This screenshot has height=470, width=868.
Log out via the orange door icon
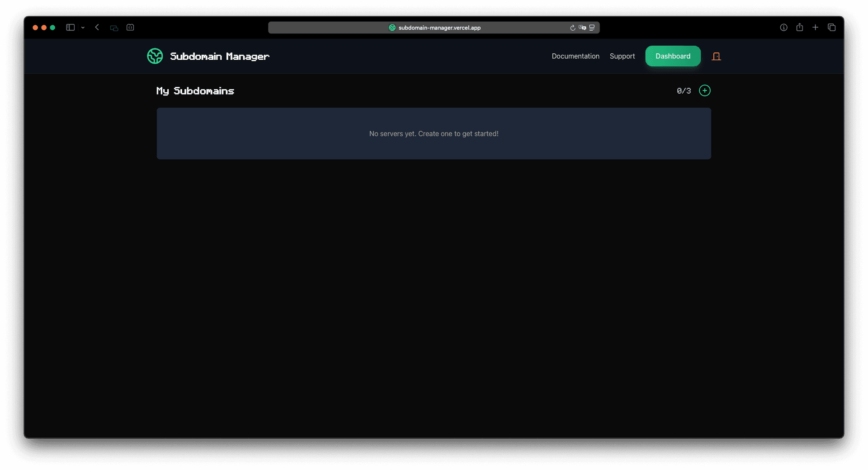pyautogui.click(x=716, y=56)
